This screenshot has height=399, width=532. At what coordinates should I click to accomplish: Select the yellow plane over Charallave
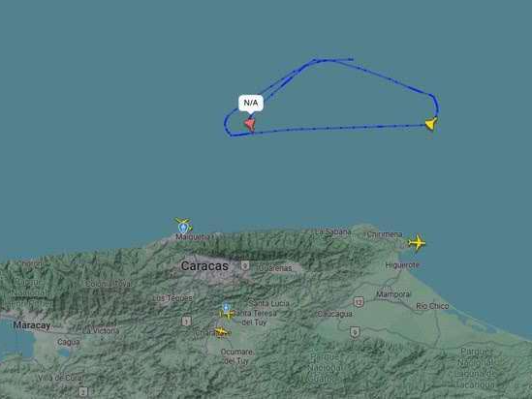coord(221,331)
